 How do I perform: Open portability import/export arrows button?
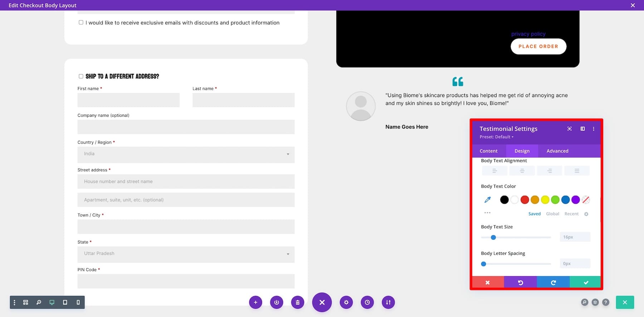(388, 302)
